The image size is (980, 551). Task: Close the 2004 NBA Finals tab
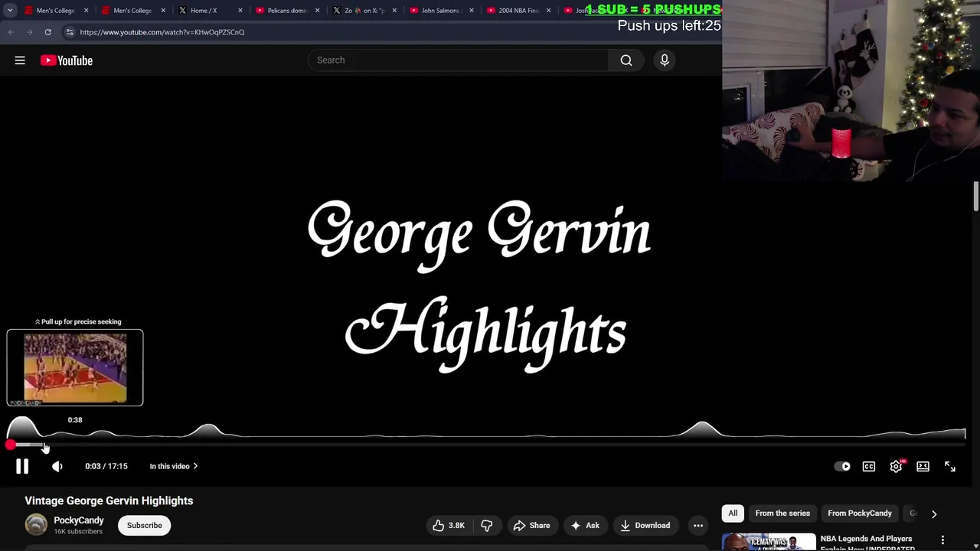coord(548,11)
